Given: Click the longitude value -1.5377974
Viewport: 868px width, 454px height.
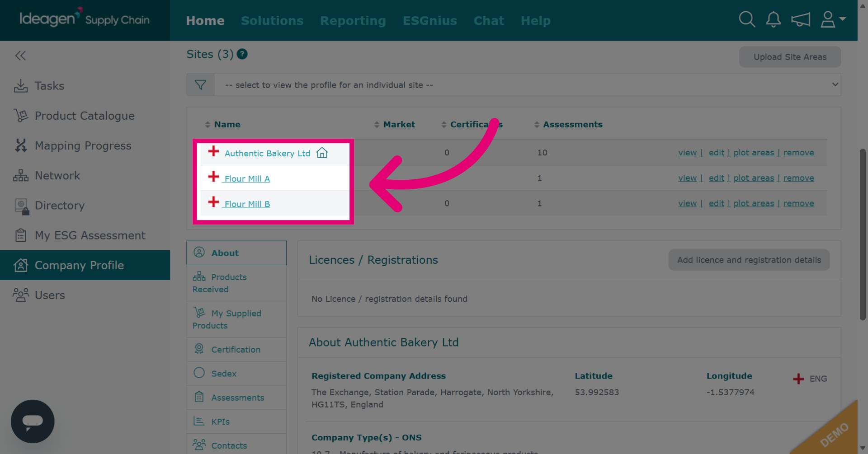Looking at the screenshot, I should point(730,392).
